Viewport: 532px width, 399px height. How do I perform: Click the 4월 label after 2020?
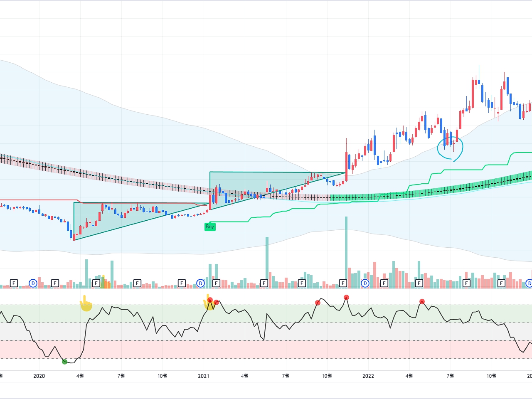coord(80,376)
